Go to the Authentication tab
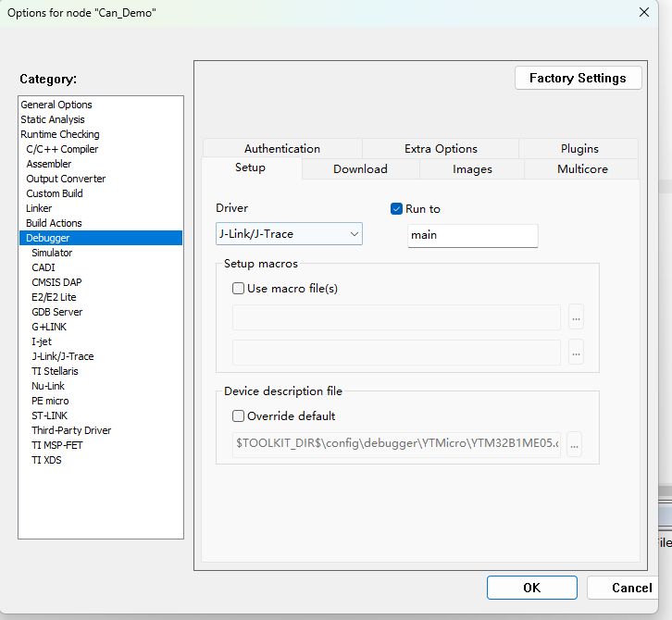 tap(282, 149)
